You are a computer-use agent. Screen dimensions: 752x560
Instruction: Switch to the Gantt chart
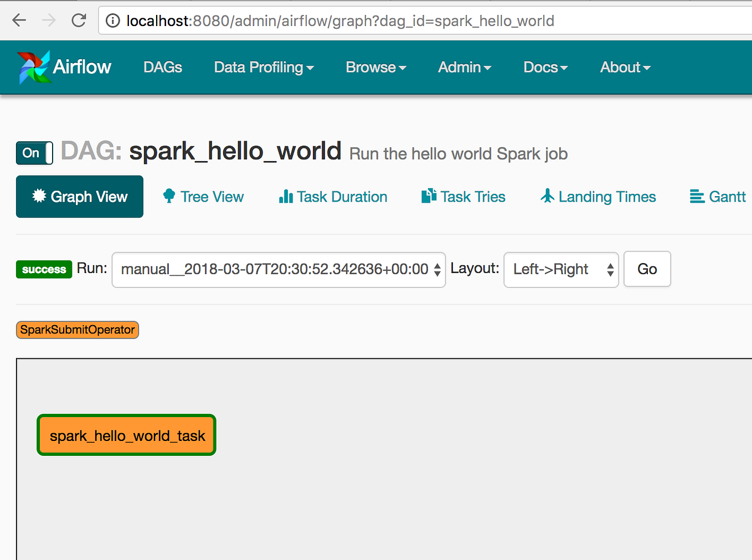[x=718, y=197]
